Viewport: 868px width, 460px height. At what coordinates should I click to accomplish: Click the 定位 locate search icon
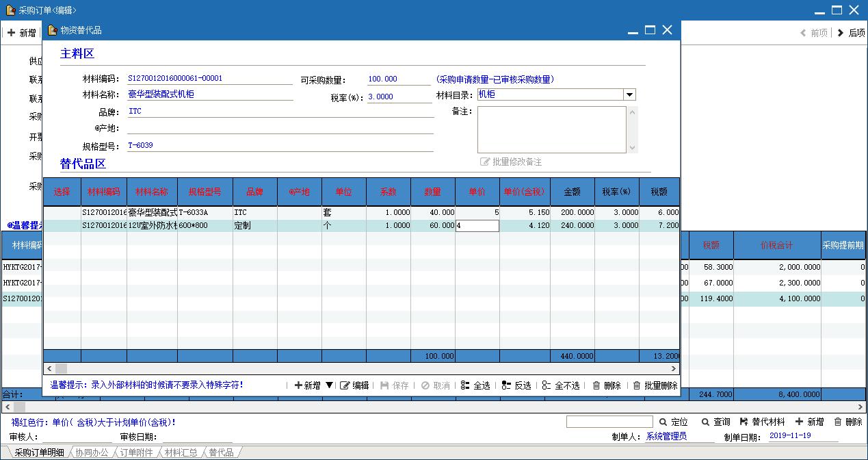click(x=663, y=422)
